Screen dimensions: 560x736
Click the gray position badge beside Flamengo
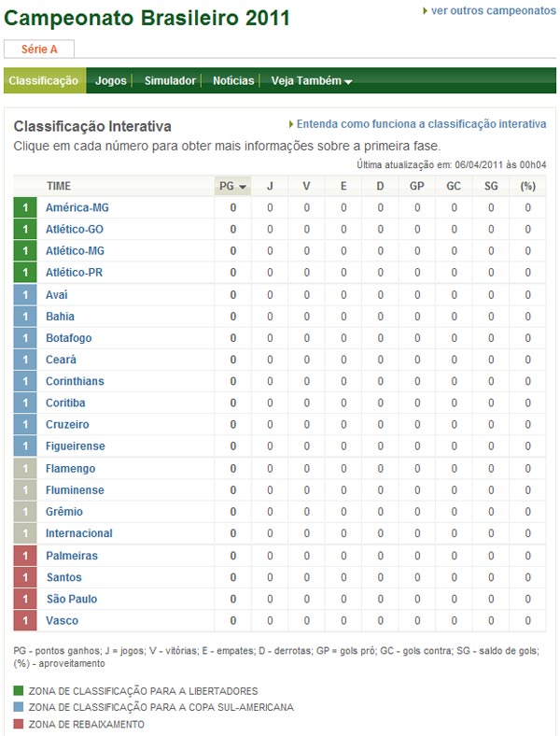click(x=25, y=469)
